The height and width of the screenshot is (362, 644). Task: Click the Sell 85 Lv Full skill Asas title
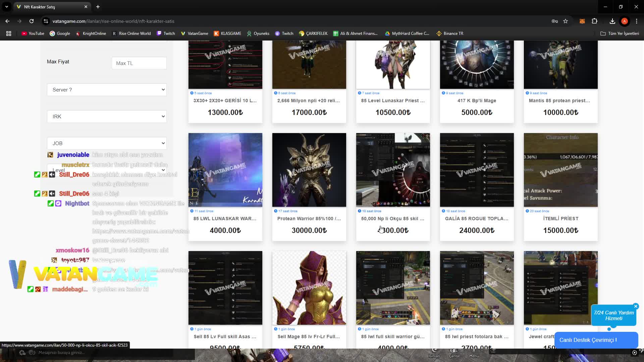pyautogui.click(x=225, y=337)
